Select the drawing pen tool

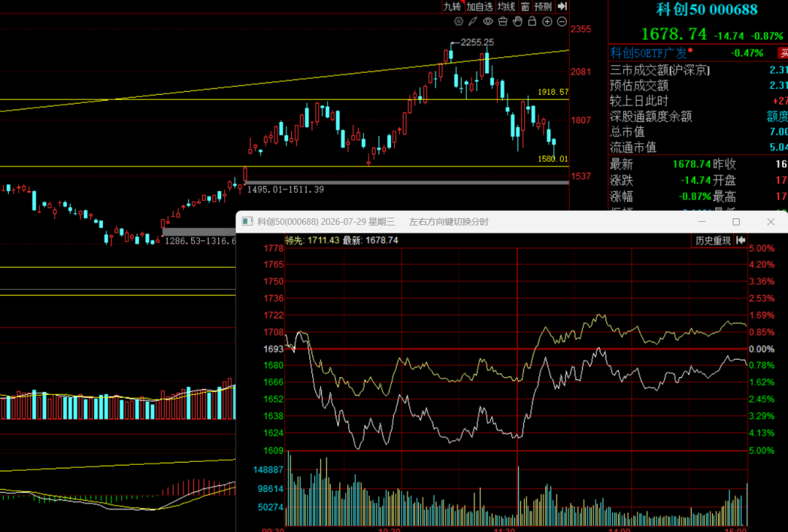coord(473,22)
